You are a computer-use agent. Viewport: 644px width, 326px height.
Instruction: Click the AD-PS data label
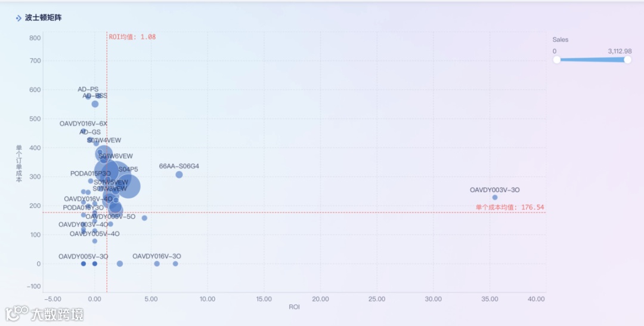(88, 89)
